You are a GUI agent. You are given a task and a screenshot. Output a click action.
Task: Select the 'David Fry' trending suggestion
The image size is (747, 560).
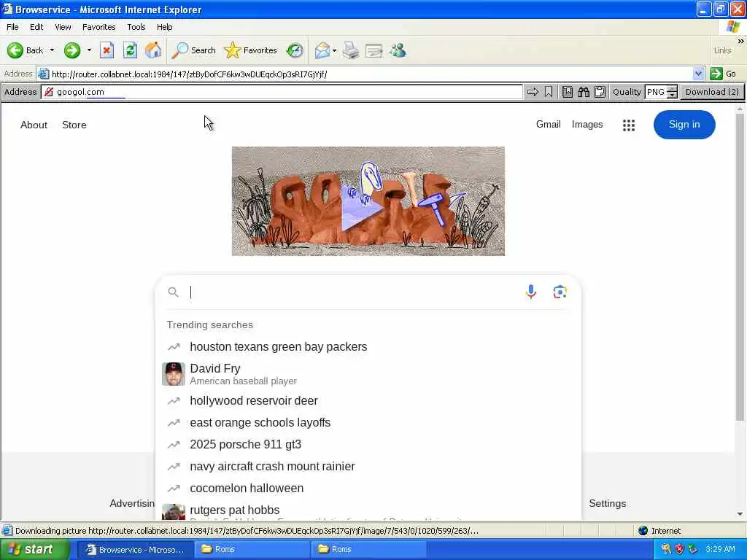click(x=368, y=374)
